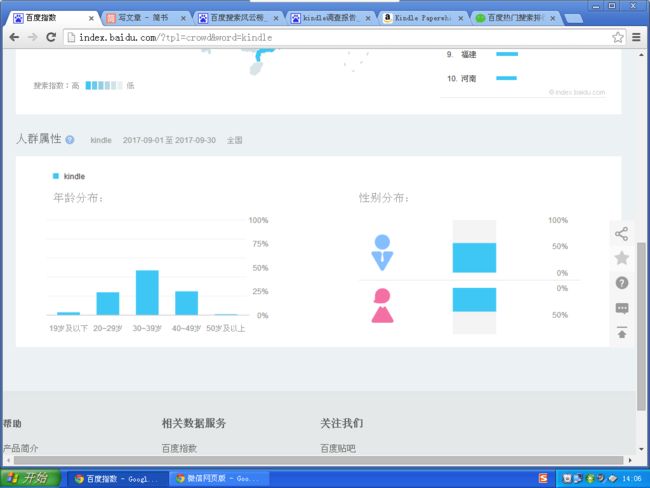Bookmark page with star icon in address bar
650x488 pixels.
[618, 37]
